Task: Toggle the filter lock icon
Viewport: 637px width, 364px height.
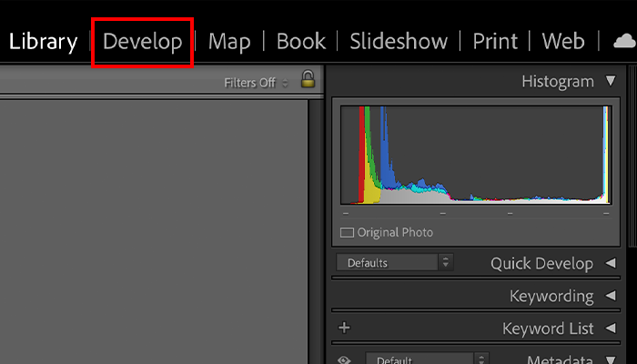Action: [x=308, y=79]
